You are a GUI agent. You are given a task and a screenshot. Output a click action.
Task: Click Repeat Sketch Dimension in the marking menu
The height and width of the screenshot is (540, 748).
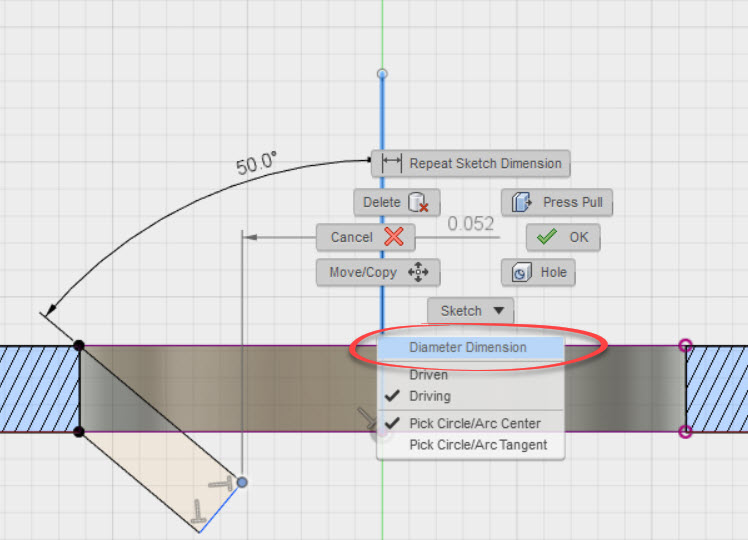470,164
